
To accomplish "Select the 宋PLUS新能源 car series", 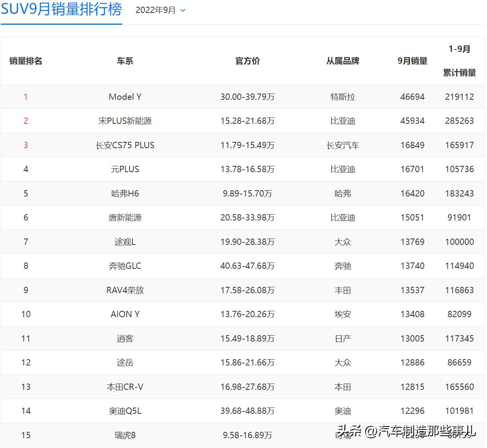I will 125,121.
